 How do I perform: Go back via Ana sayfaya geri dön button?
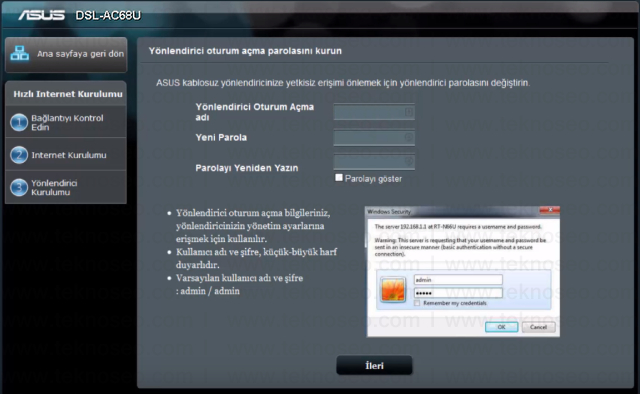tap(66, 55)
